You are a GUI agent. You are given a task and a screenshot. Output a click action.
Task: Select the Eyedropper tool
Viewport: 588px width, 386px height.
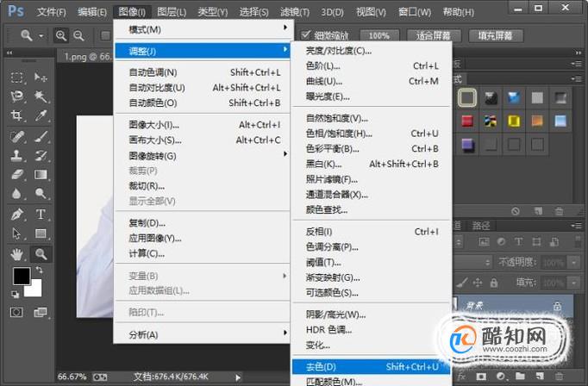click(x=41, y=115)
